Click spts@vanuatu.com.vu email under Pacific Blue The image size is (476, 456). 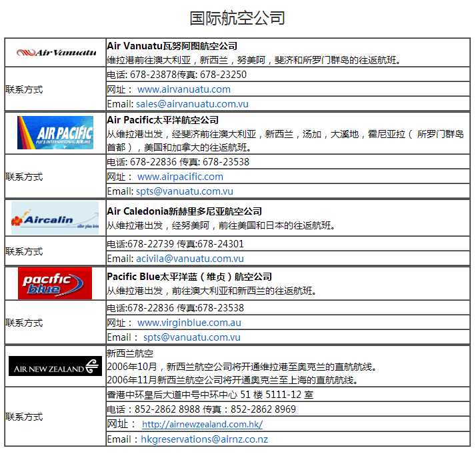192,337
